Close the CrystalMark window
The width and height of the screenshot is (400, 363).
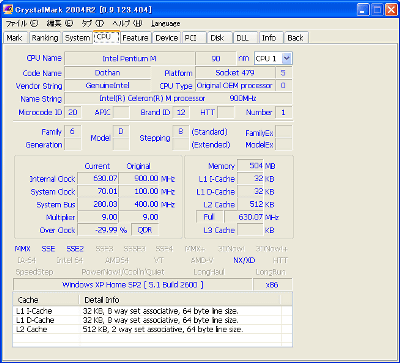click(x=391, y=9)
